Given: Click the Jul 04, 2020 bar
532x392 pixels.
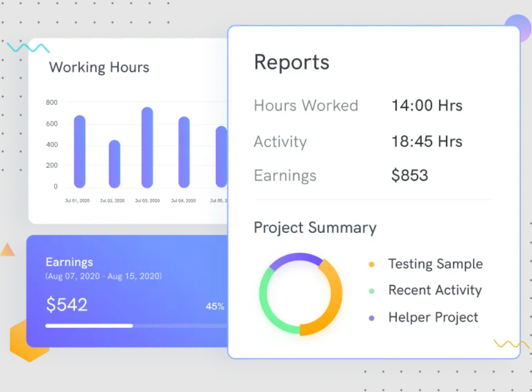Looking at the screenshot, I should pos(184,152).
